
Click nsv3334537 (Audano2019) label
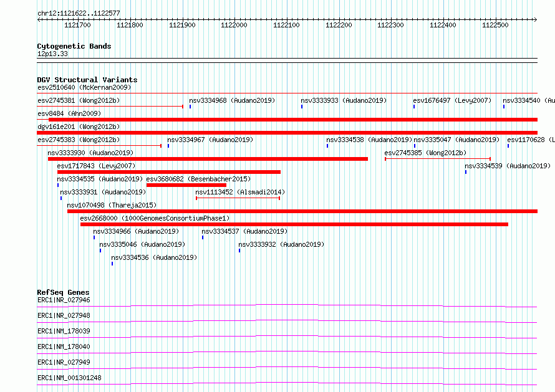click(244, 231)
